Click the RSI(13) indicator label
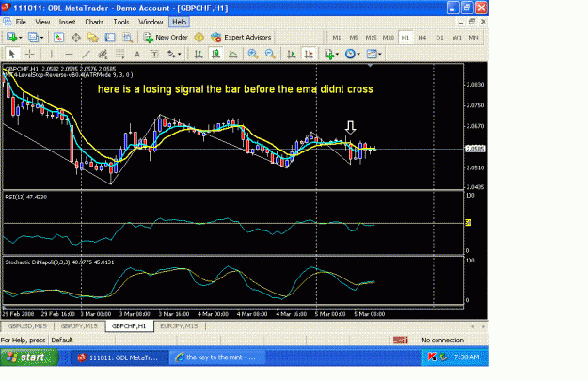Viewport: 588px width, 381px height. tap(26, 197)
